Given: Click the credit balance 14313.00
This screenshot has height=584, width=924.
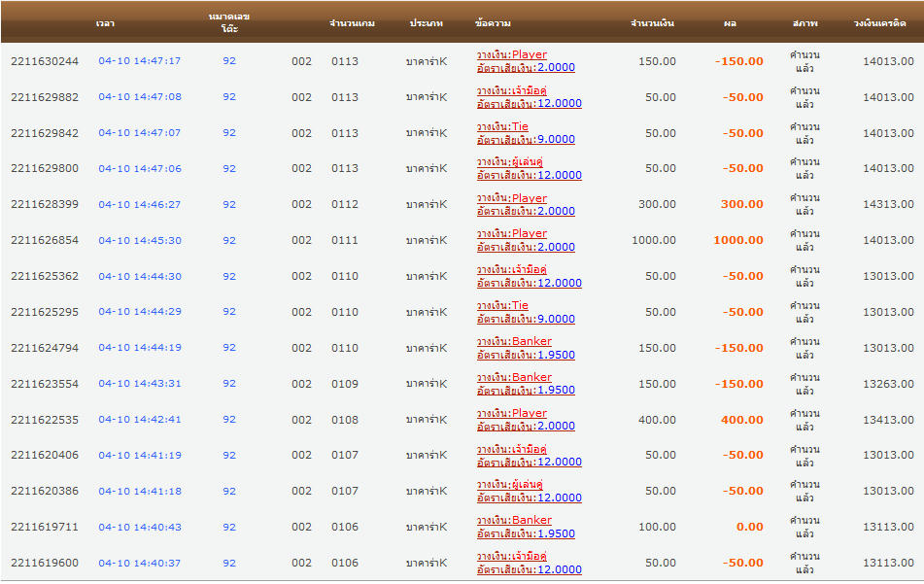Looking at the screenshot, I should tap(888, 205).
